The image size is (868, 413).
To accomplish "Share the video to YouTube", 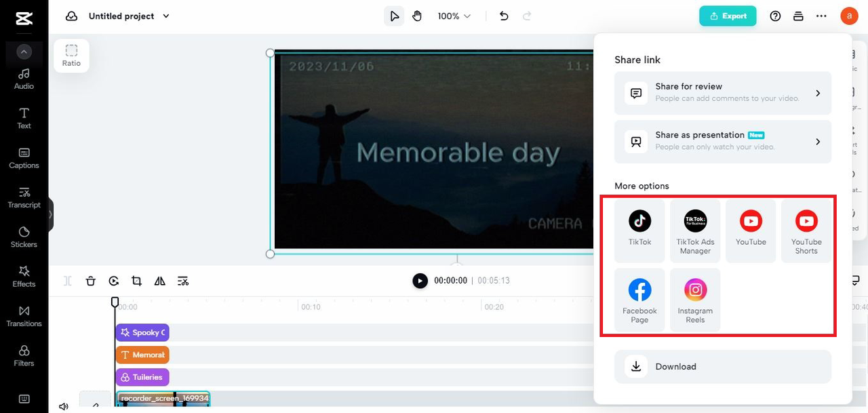I will (751, 231).
